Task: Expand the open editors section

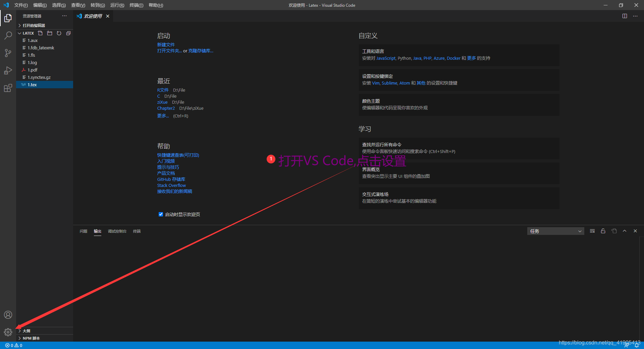Action: coord(45,26)
